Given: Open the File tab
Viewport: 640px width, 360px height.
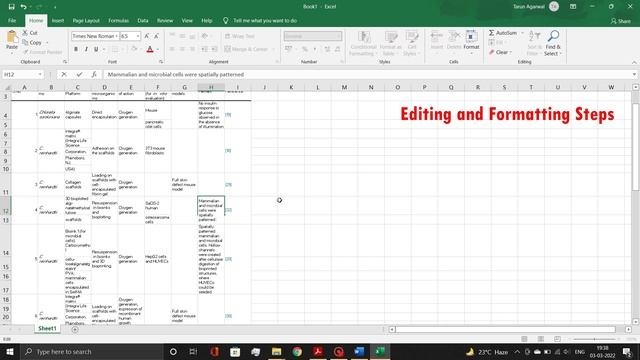Looking at the screenshot, I should click(12, 20).
